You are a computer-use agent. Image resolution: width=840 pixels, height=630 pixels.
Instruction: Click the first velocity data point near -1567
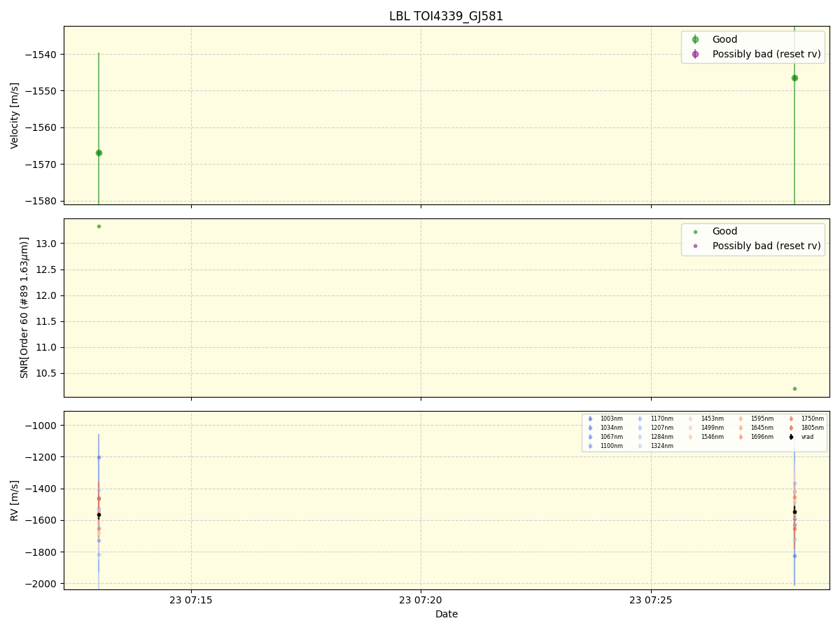coord(99,153)
